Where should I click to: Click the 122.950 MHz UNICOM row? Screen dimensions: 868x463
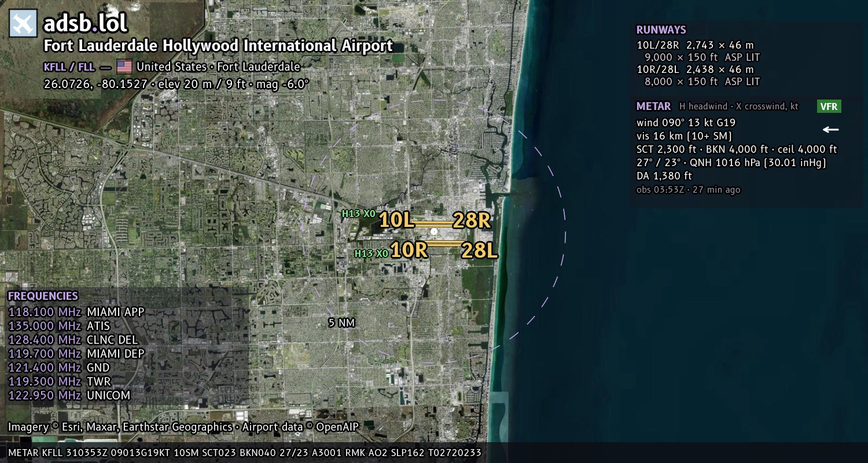coord(69,396)
